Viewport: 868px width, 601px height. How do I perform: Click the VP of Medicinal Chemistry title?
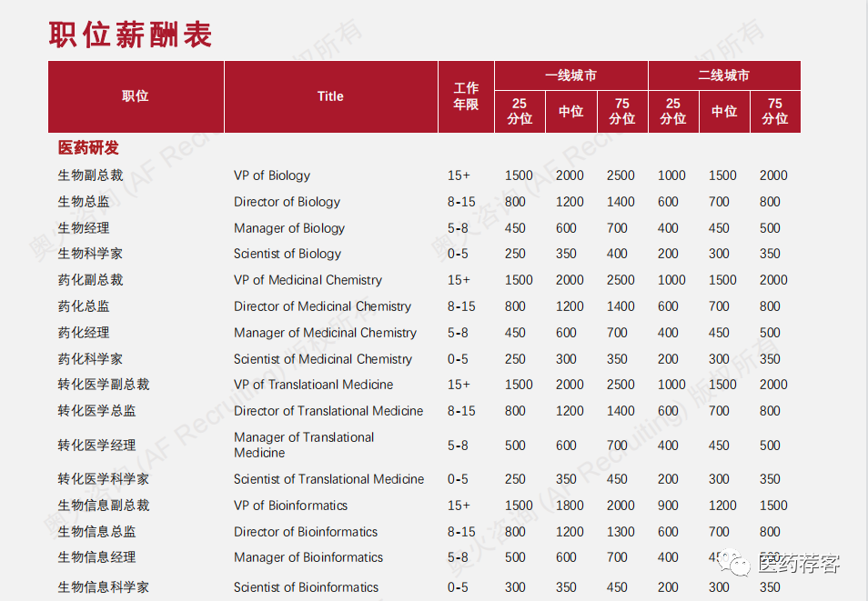pos(308,280)
